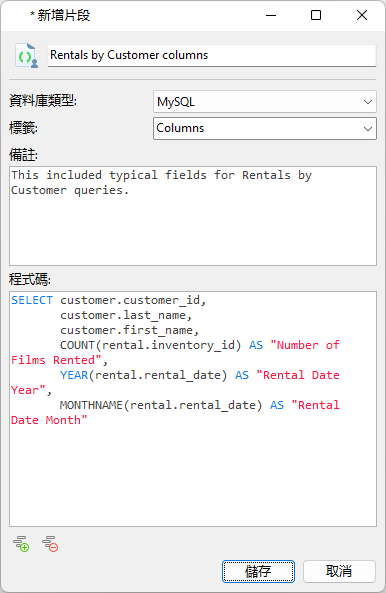
Task: Maximize the 新增片段 window
Action: (316, 16)
